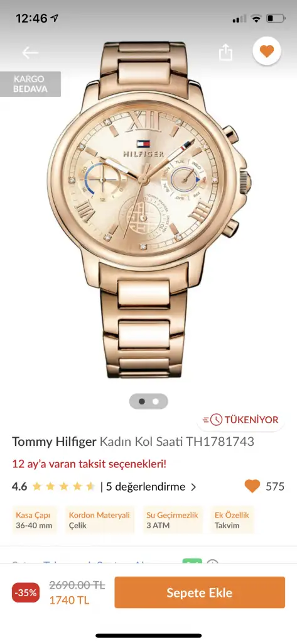Open the 5 değerlendirme reviews link
The width and height of the screenshot is (297, 644).
pos(146,487)
